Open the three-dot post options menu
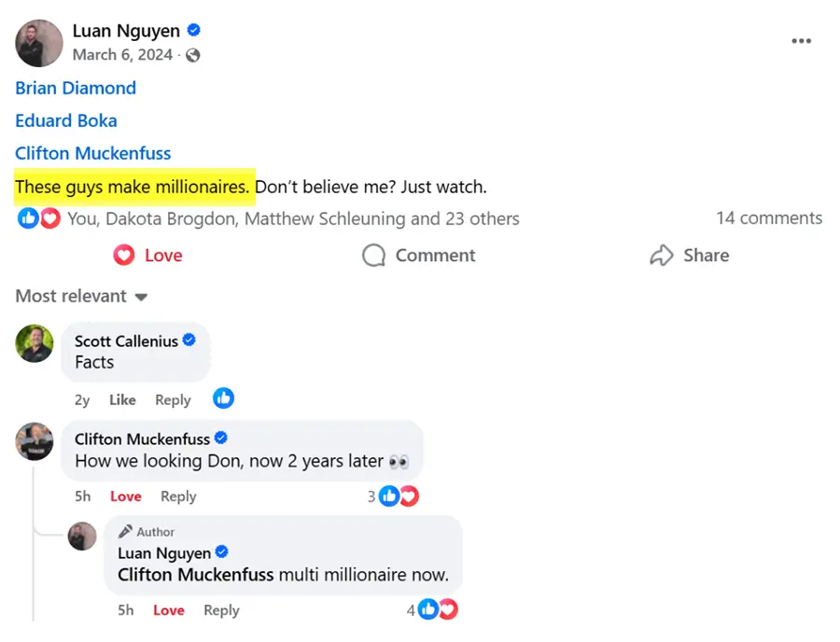 pos(801,41)
